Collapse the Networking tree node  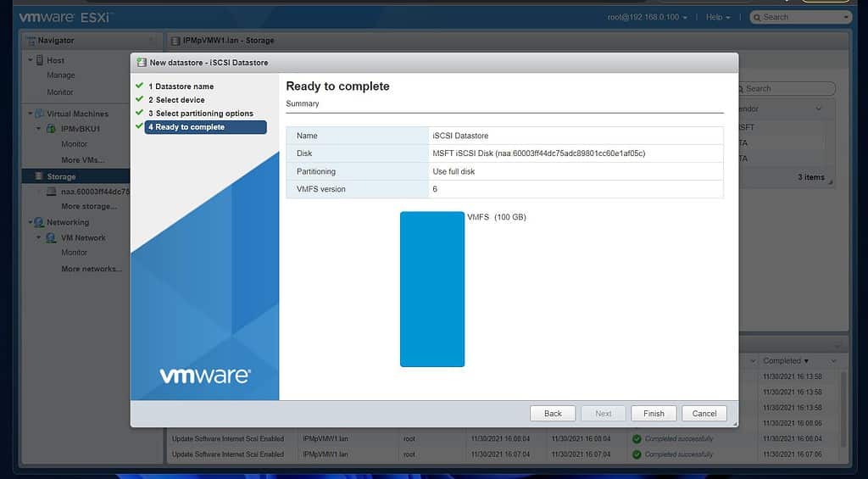31,222
